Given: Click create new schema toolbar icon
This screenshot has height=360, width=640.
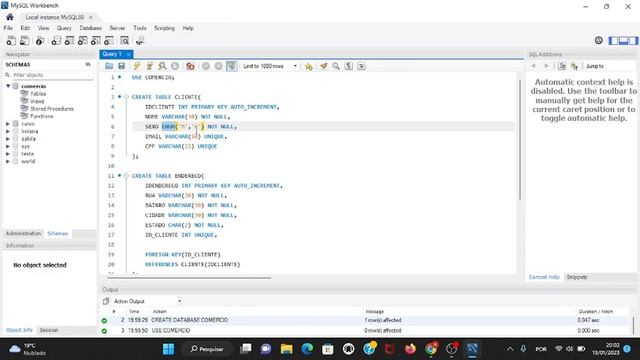Looking at the screenshot, I should click(56, 40).
